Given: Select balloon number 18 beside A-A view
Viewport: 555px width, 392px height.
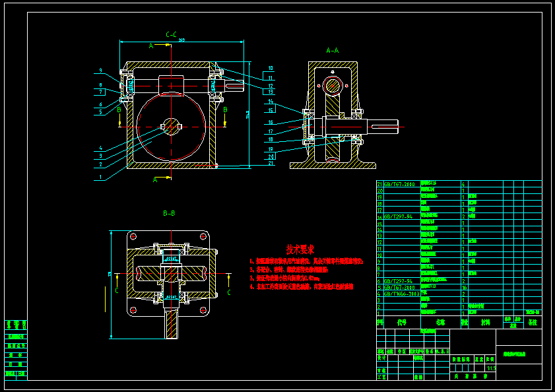Looking at the screenshot, I should pos(271,139).
